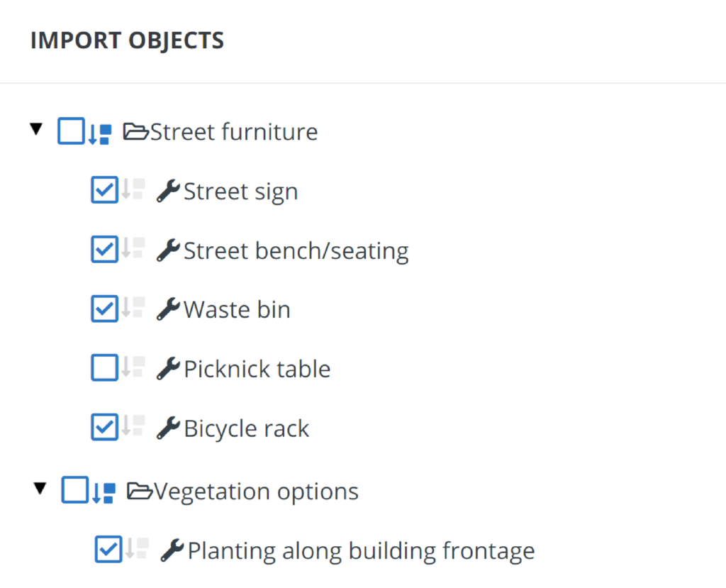Select the Street bench/seating label
726x588 pixels.
[x=296, y=251]
